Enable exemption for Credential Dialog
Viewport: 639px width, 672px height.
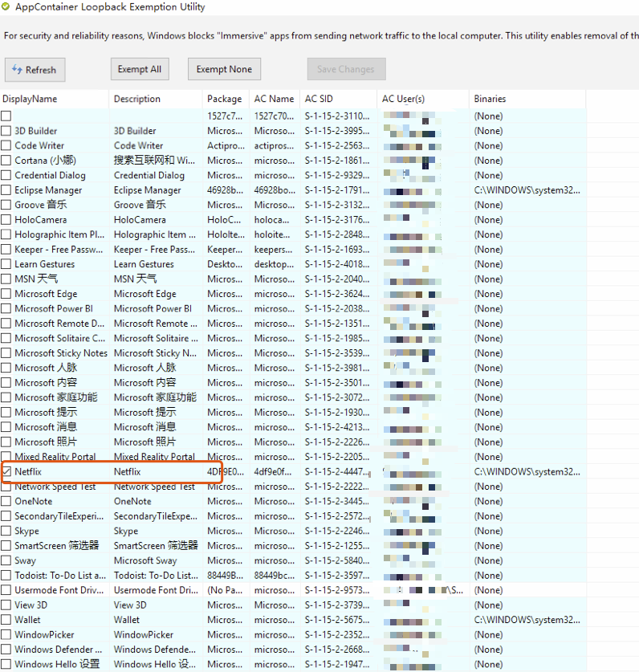click(x=6, y=175)
